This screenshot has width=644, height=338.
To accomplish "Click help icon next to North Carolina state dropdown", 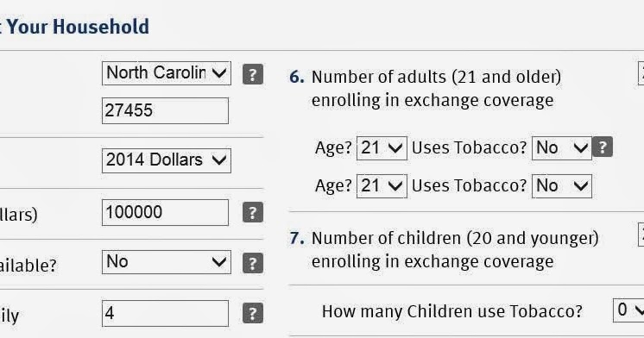I will [x=253, y=74].
